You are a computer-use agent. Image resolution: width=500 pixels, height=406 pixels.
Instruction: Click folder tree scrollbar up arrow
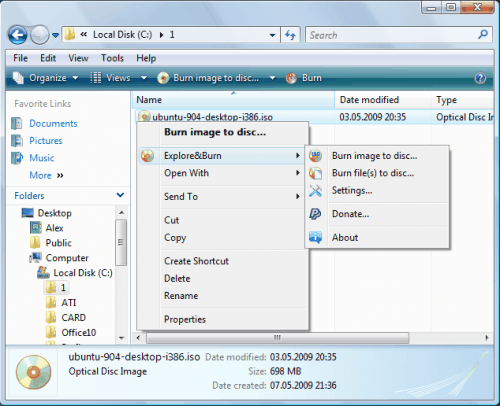pos(121,213)
